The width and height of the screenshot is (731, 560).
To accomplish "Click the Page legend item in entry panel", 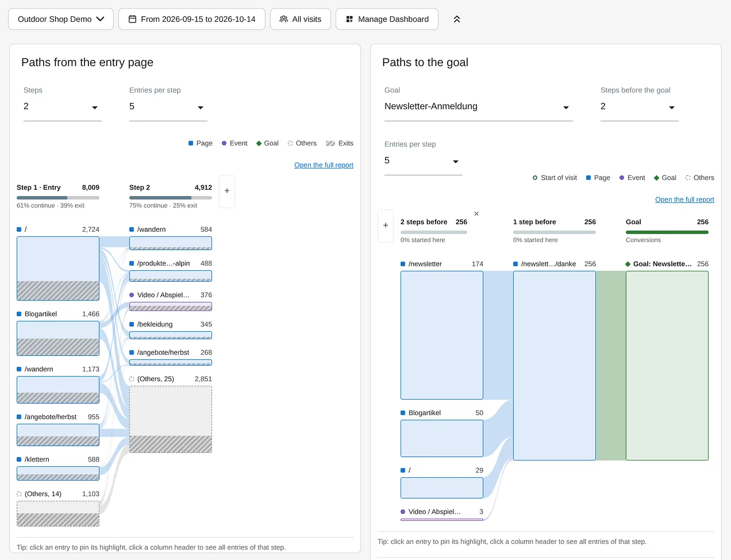I will (x=201, y=143).
